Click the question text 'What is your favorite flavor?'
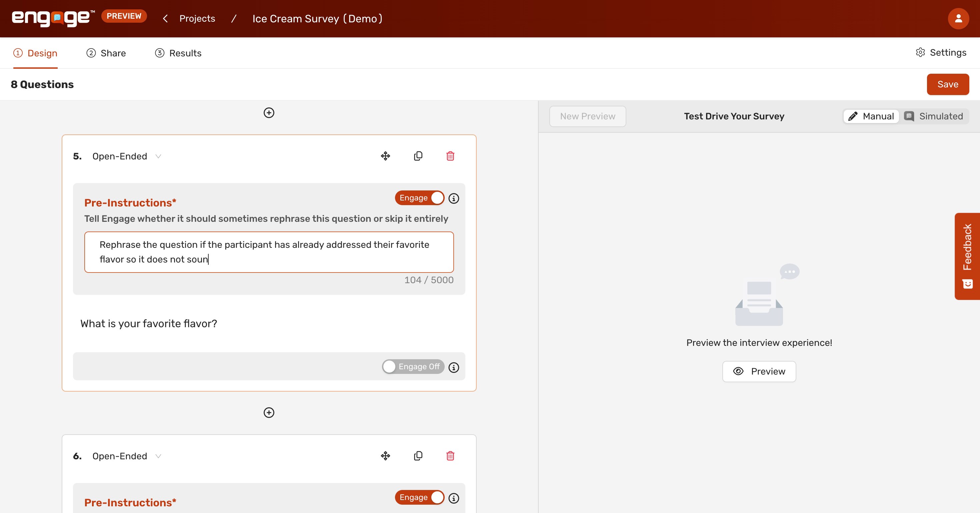This screenshot has height=513, width=980. (x=149, y=324)
